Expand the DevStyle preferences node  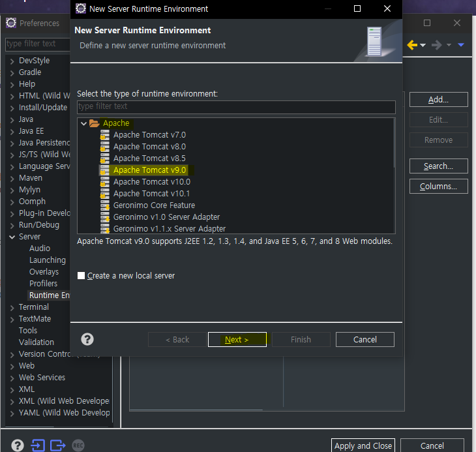(x=12, y=61)
